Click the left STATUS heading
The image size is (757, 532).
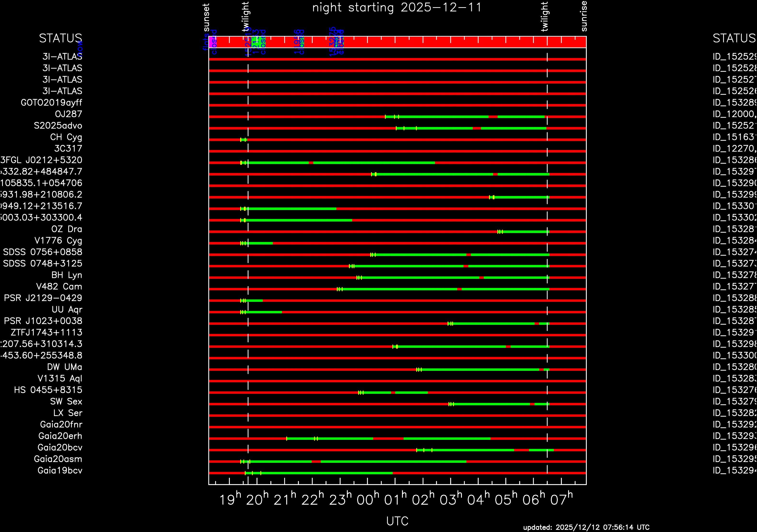[x=60, y=38]
